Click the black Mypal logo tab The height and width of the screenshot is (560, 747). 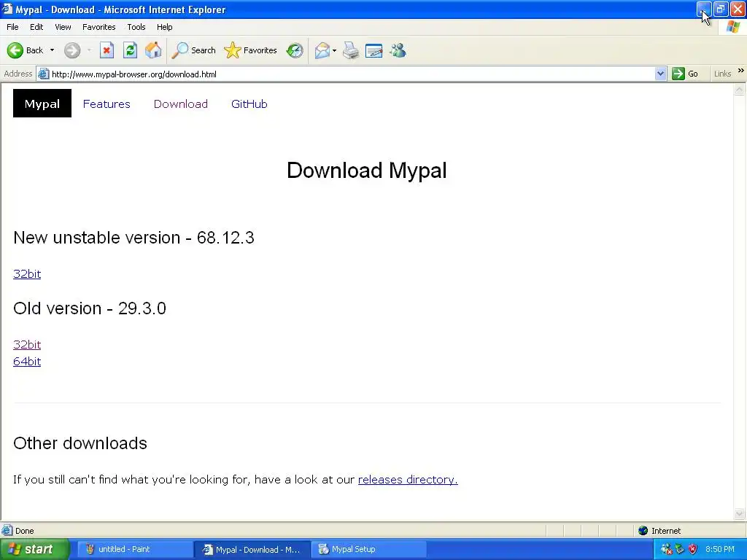[x=42, y=104]
